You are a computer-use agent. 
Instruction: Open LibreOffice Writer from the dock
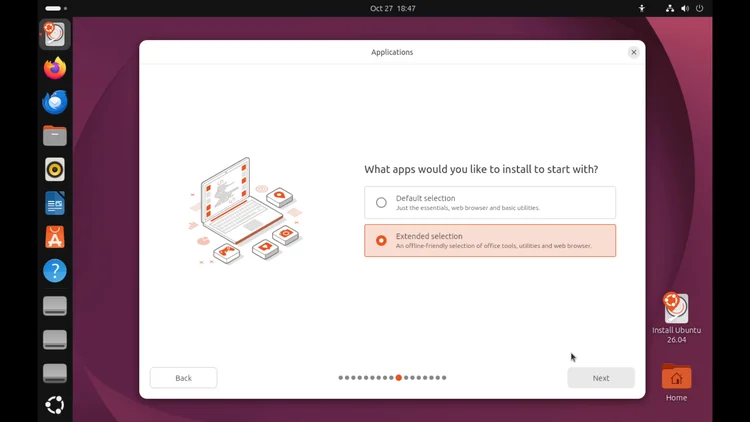pyautogui.click(x=55, y=203)
